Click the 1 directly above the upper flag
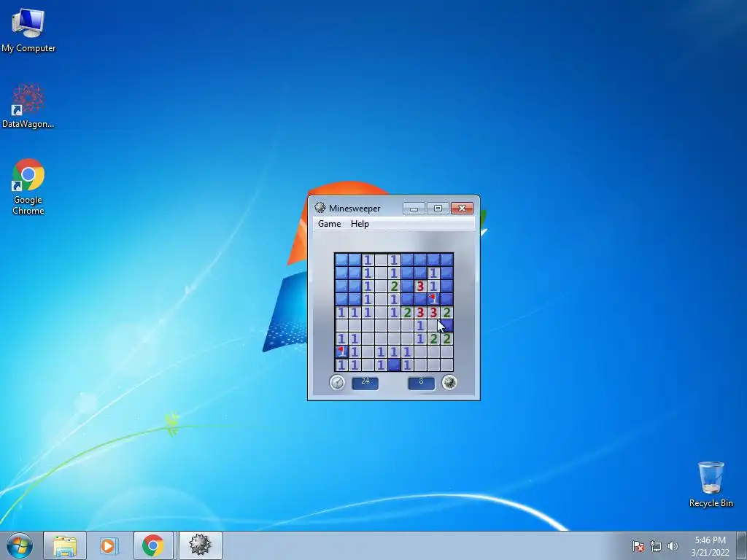Screen dimensions: 747x560 pos(433,286)
